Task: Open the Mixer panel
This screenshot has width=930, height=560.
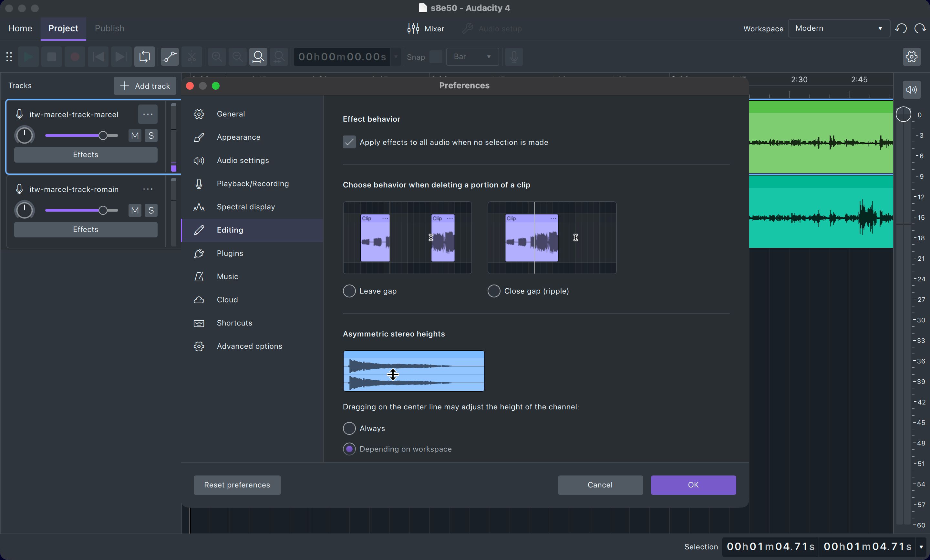Action: 425,28
